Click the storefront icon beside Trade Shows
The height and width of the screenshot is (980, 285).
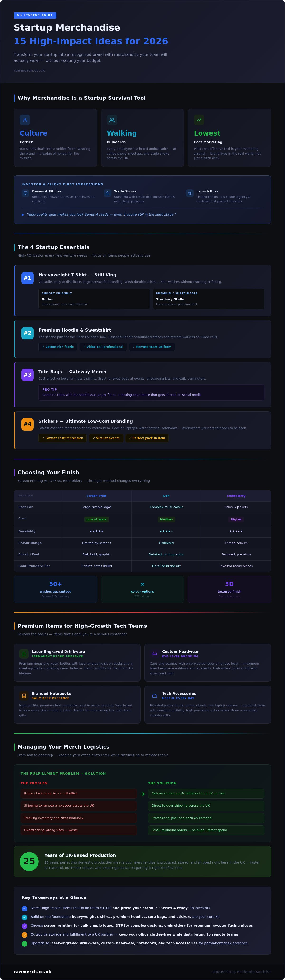(x=108, y=193)
